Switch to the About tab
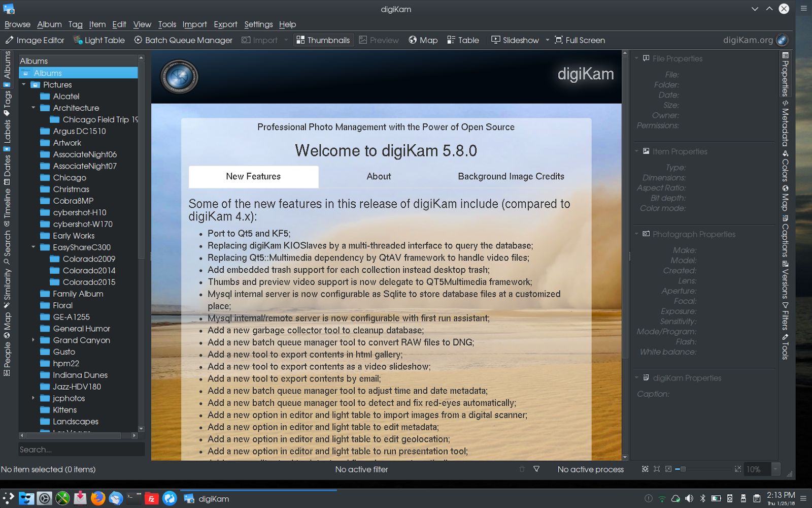 tap(379, 176)
